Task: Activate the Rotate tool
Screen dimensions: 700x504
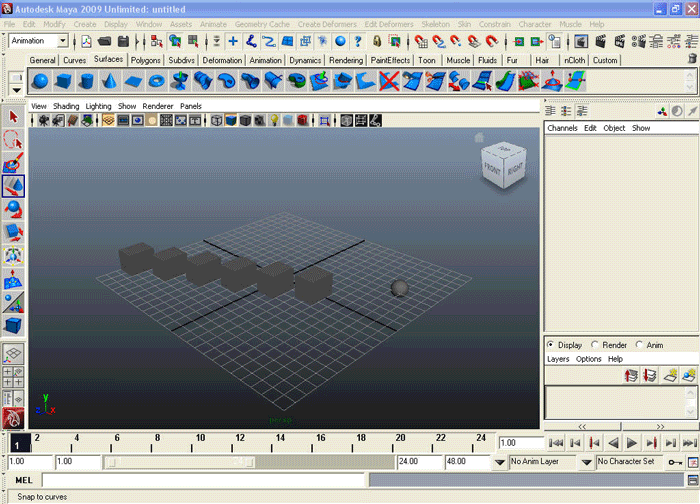Action: pos(13,209)
